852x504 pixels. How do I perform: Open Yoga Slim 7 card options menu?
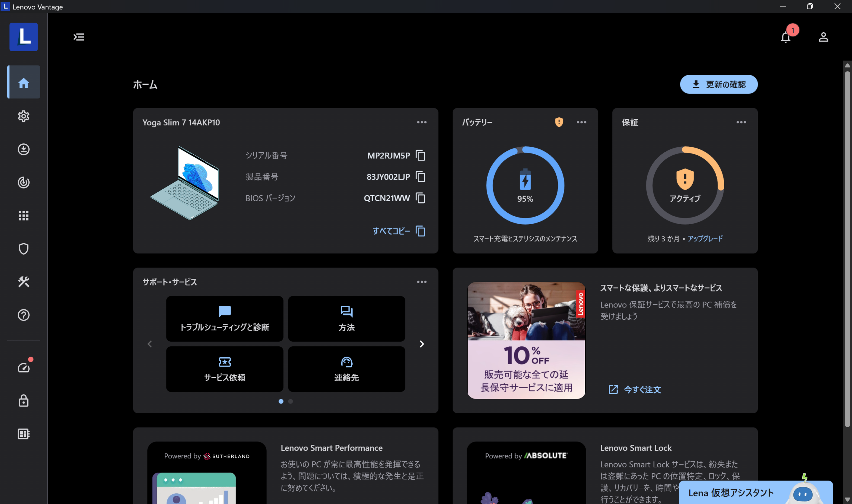coord(422,122)
